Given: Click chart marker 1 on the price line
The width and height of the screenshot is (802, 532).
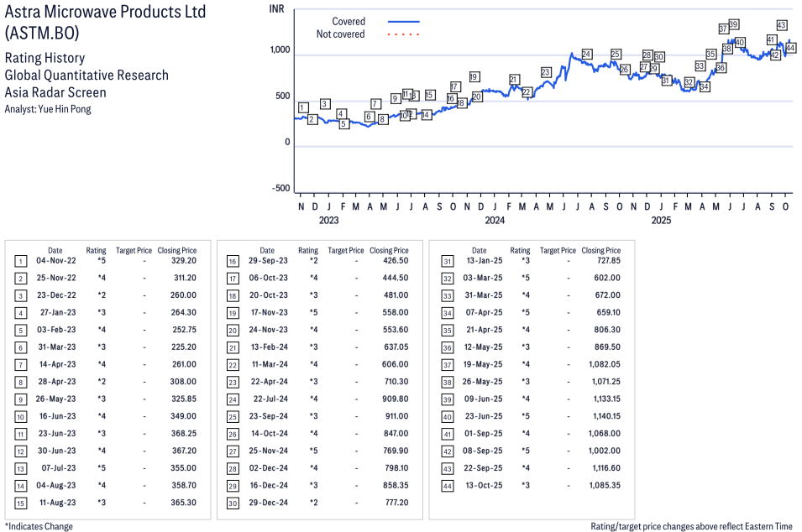Looking at the screenshot, I should (x=302, y=107).
